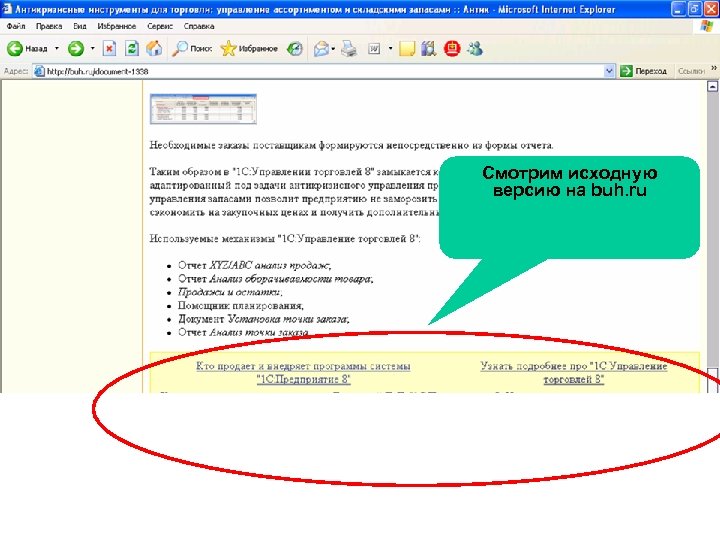Open the Избранное menu in menu bar
This screenshot has height=540, width=720.
(x=117, y=26)
